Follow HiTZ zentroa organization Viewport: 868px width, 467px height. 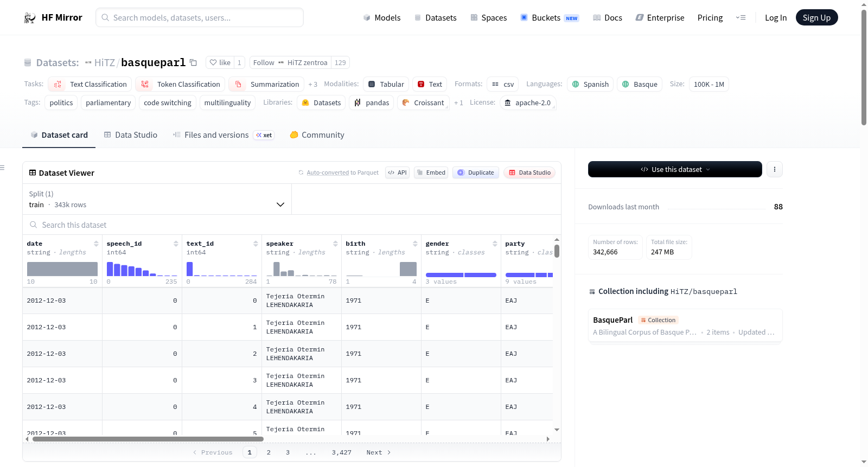tap(290, 62)
